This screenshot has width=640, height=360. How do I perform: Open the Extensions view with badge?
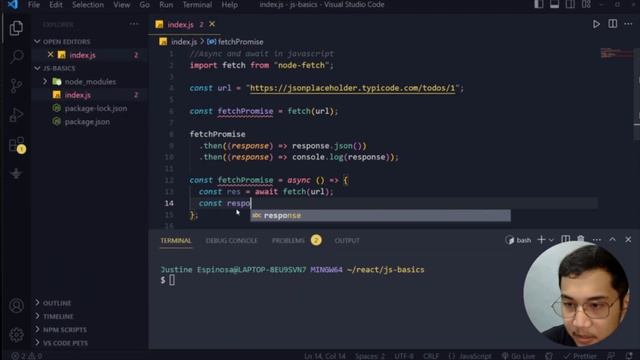17,145
